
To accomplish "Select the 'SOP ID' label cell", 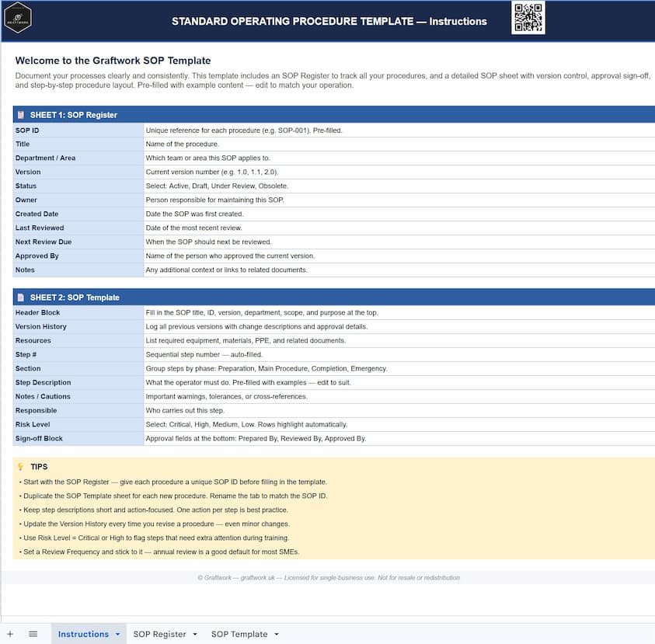I will [78, 131].
